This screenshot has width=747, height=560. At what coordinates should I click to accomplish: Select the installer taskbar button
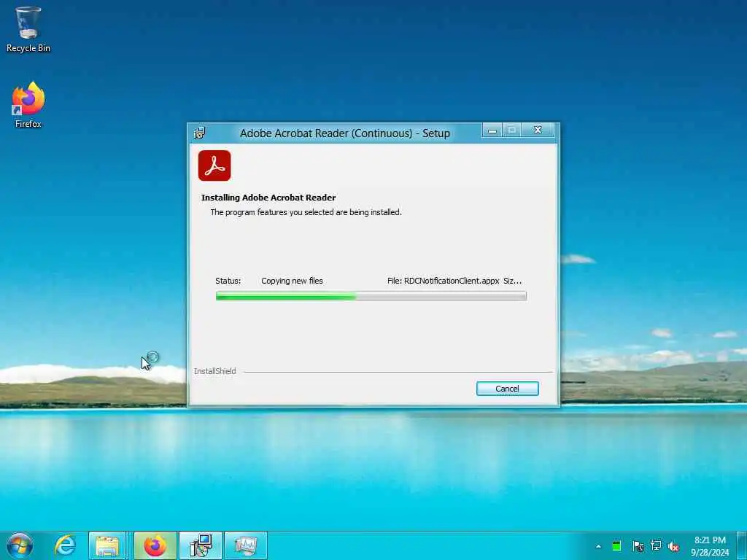pyautogui.click(x=201, y=545)
